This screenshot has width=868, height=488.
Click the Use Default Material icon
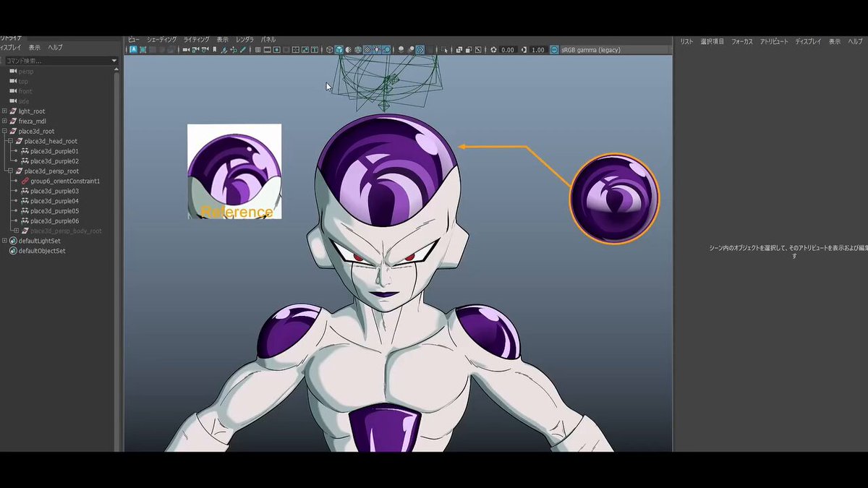(349, 50)
